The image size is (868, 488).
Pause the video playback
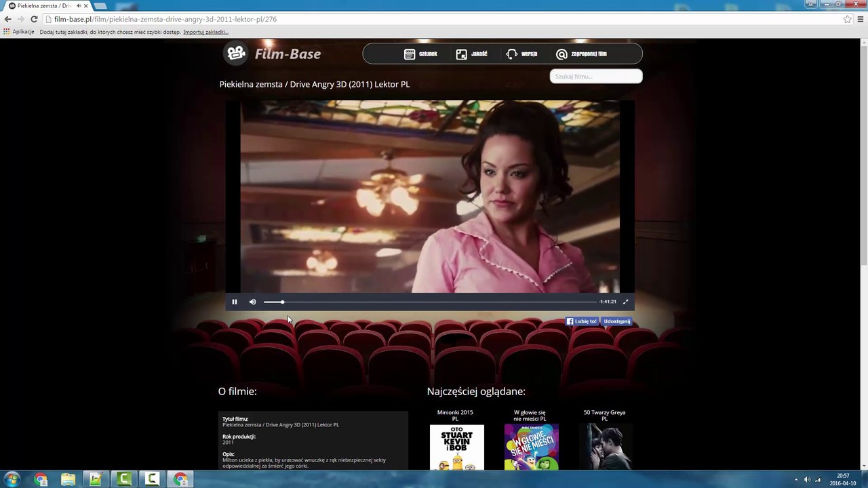[235, 302]
